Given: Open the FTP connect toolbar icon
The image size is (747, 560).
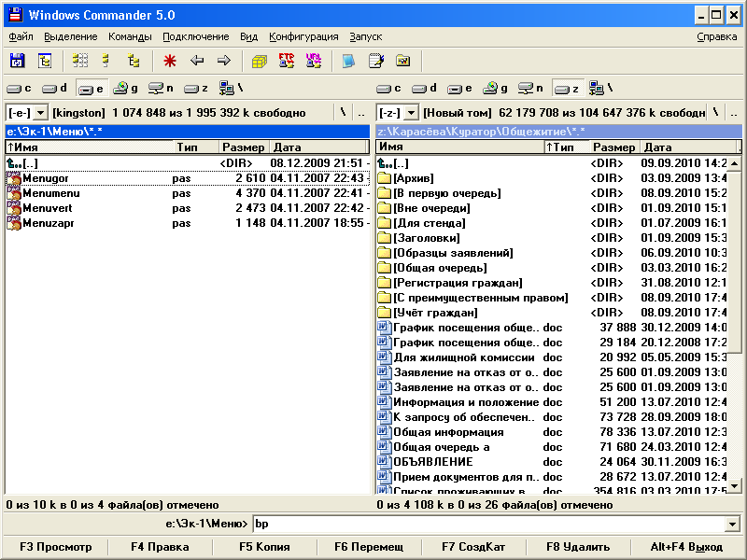Looking at the screenshot, I should point(287,61).
